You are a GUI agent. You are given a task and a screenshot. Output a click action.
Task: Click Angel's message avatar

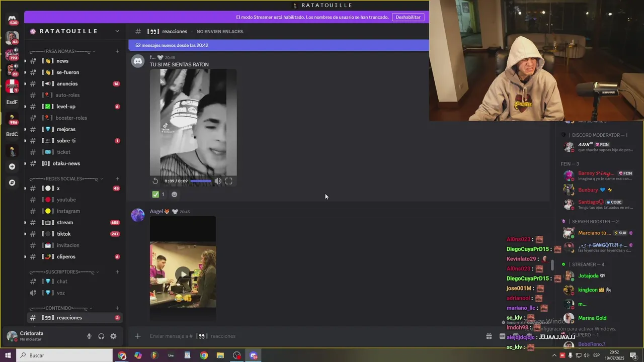(x=138, y=215)
